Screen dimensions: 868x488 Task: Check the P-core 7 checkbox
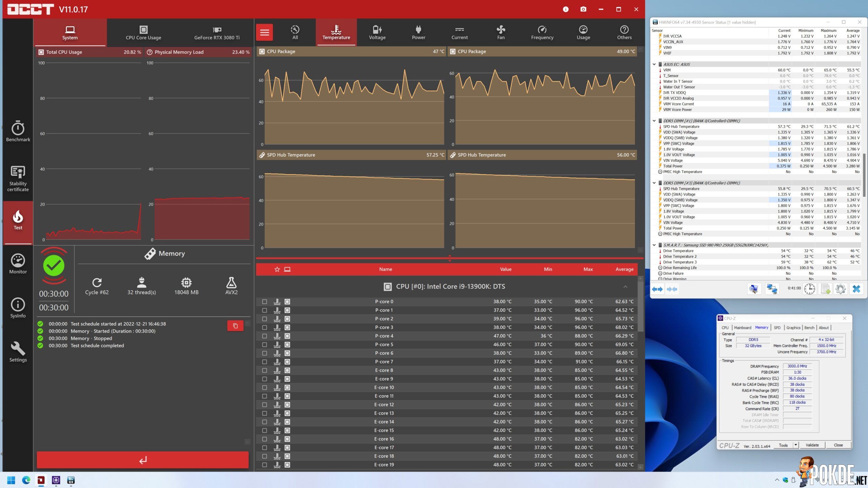[x=264, y=362]
